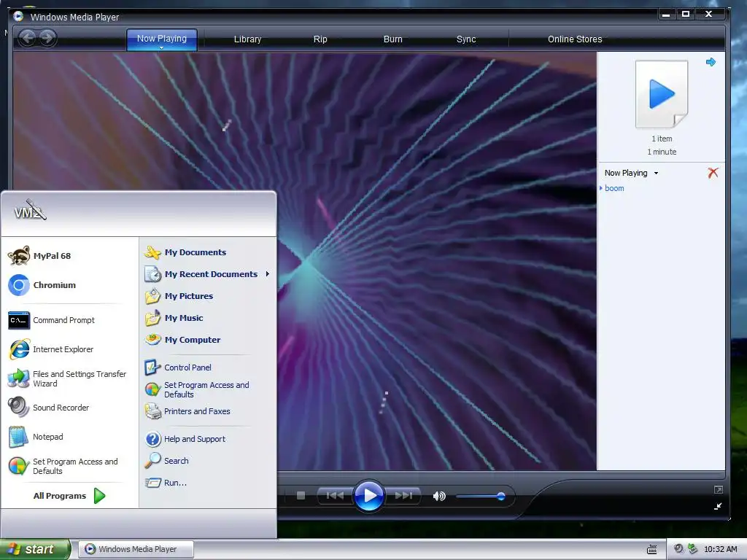Launch MyPal 68 from the Start menu
This screenshot has width=747, height=560.
tap(70, 256)
